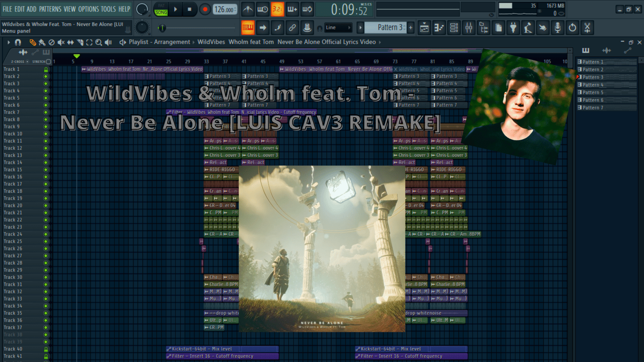Show automation clips in the picker panel
Screen dimensions: 644x362
[x=627, y=51]
